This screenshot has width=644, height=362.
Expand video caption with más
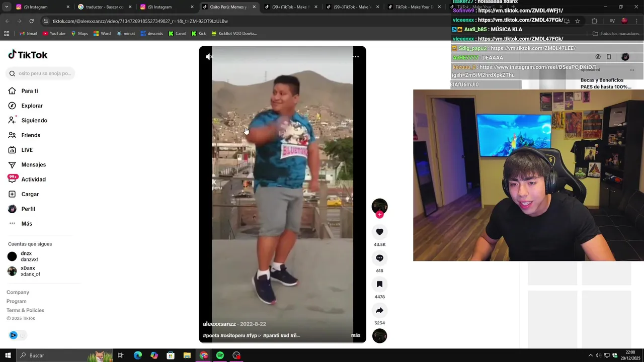pos(356,335)
